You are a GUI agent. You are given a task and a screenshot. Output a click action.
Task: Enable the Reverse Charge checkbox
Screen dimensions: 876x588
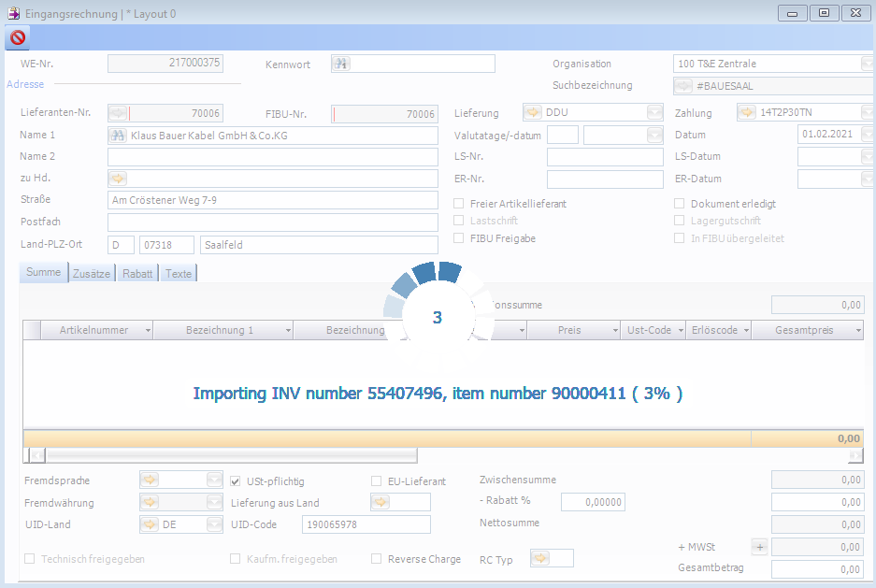click(x=377, y=559)
